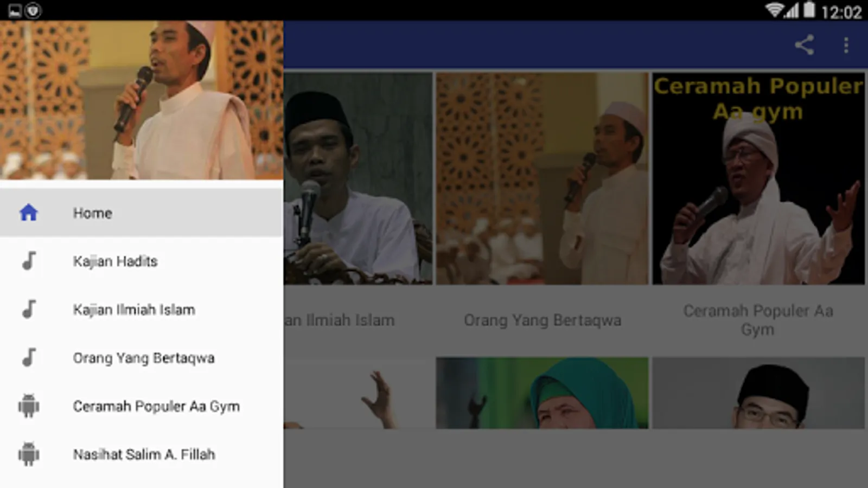Screen dimensions: 868x488
Task: Click music note icon beside Orang Yang Bertaqwa
Action: pyautogui.click(x=29, y=357)
